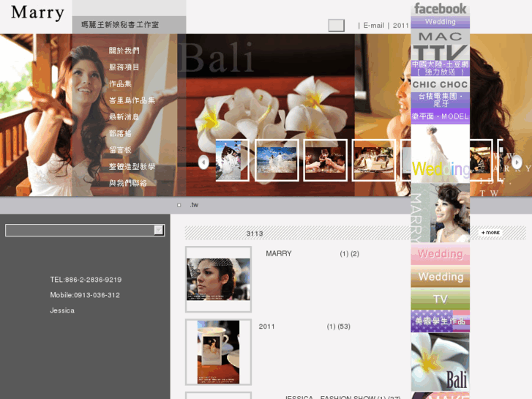Click the Bali flower banner in sidebar
The height and width of the screenshot is (399, 532).
(441, 362)
